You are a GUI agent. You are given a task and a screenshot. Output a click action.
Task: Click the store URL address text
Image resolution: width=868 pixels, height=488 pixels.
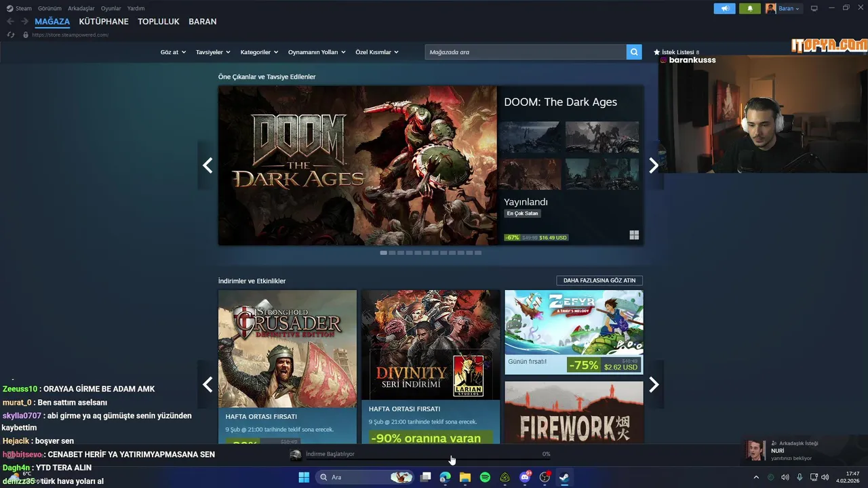coord(71,35)
